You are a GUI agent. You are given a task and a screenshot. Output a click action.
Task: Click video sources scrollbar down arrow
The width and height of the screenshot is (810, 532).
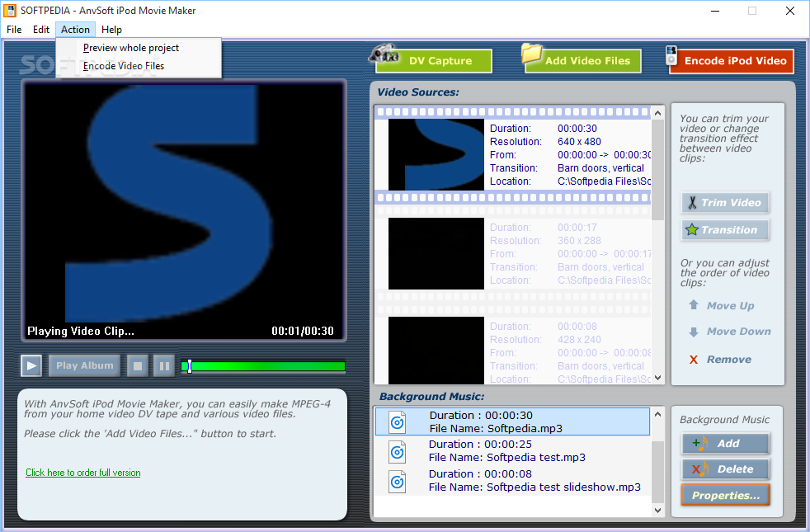point(657,378)
